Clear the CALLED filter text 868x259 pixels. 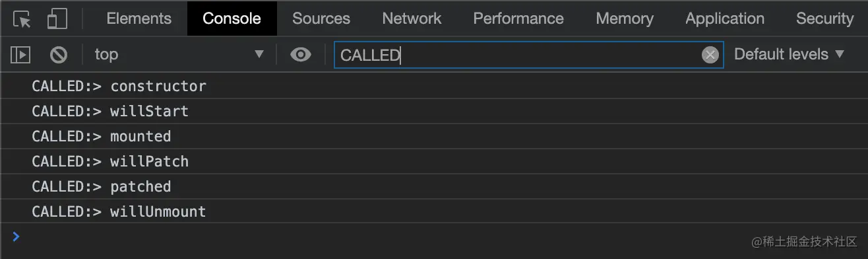(710, 55)
